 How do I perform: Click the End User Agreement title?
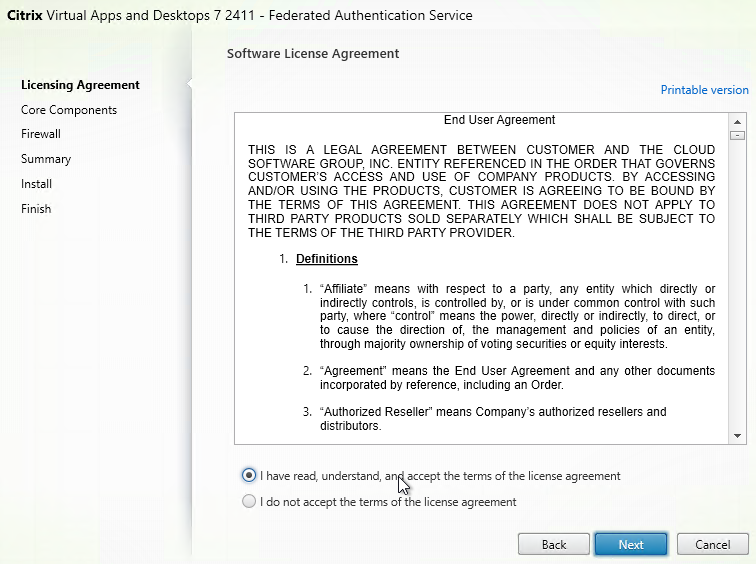coord(499,120)
